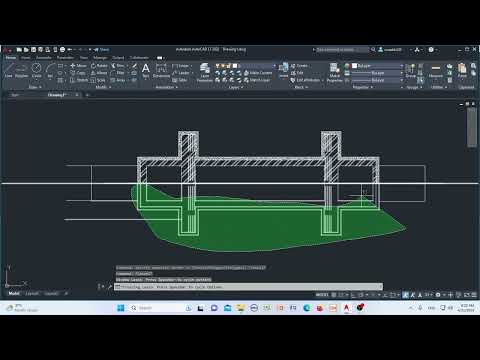The image size is (480, 360).
Task: Open the Manage ribbon tab
Action: (x=100, y=58)
